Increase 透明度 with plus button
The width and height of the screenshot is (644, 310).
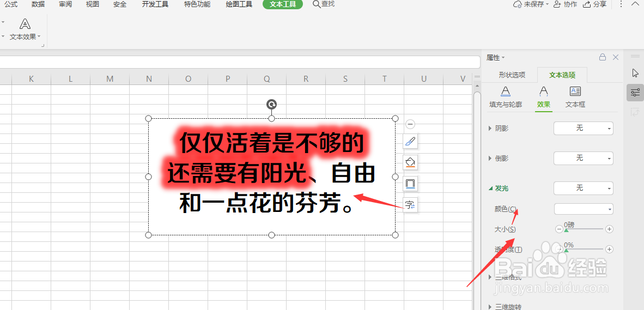[610, 249]
